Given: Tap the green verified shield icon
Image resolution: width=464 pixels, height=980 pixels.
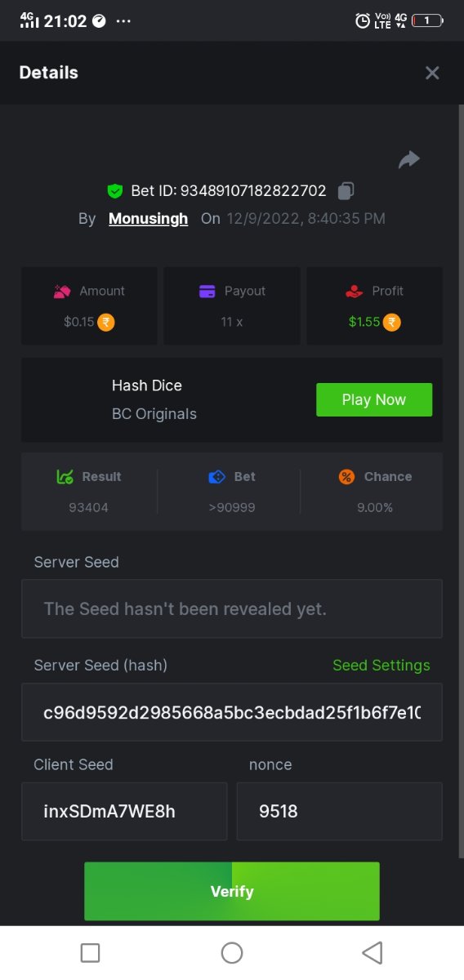Looking at the screenshot, I should coord(115,191).
